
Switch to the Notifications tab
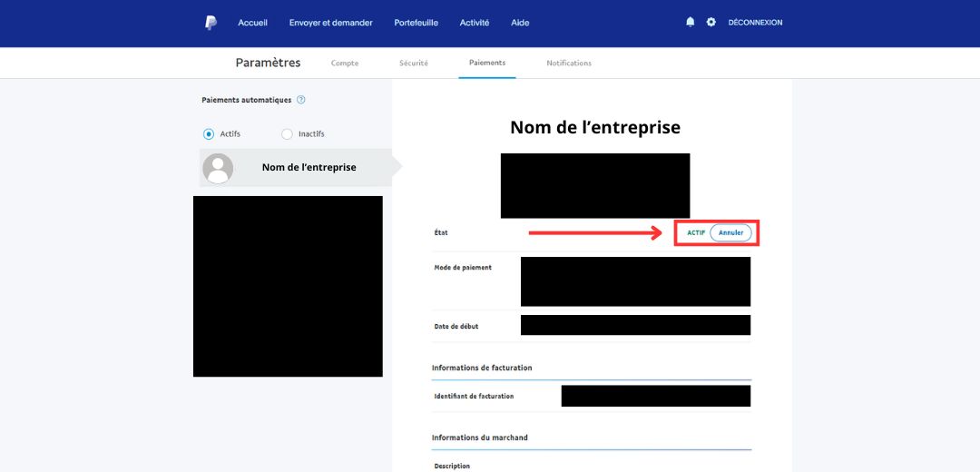click(x=569, y=64)
